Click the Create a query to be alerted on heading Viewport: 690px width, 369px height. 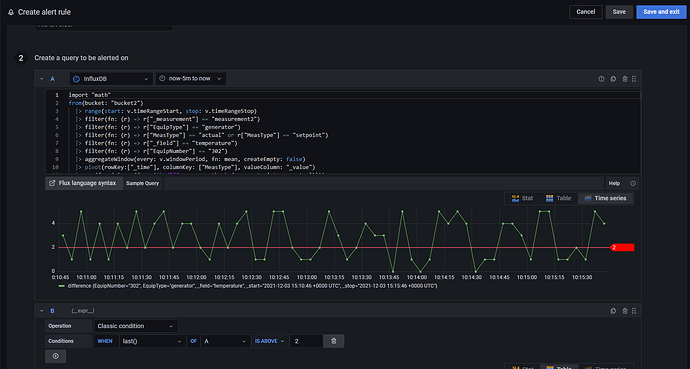pyautogui.click(x=81, y=58)
